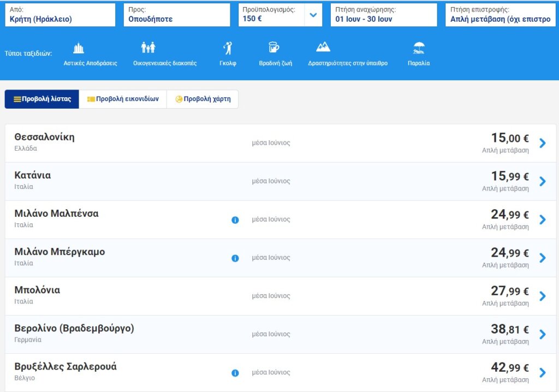This screenshot has height=392, width=559.
Task: Select the Βραδινή ζωή nightlife beer icon
Action: click(274, 48)
